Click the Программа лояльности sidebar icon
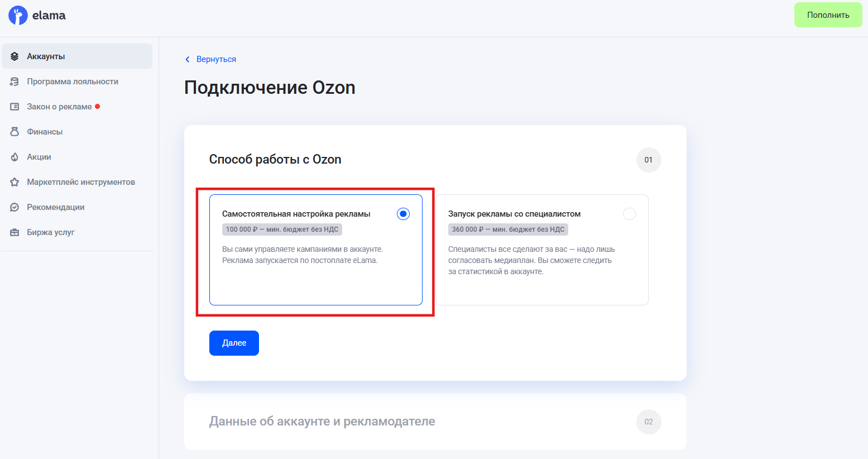 pos(15,82)
